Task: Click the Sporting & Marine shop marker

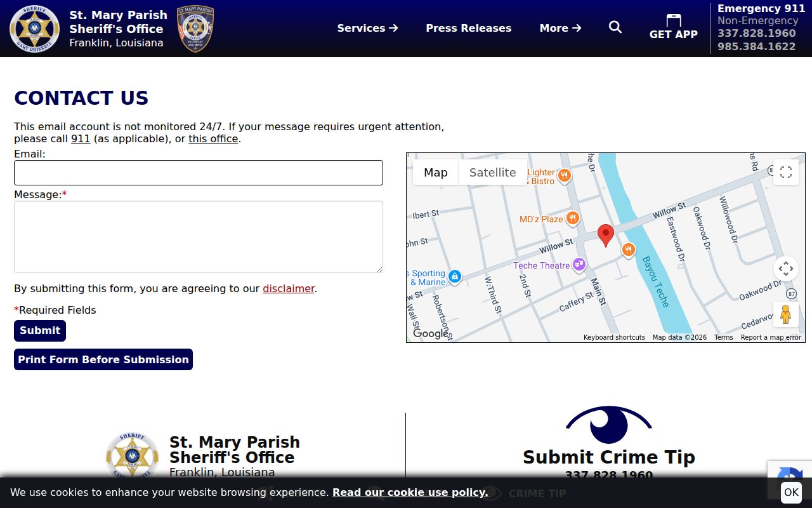Action: [454, 276]
